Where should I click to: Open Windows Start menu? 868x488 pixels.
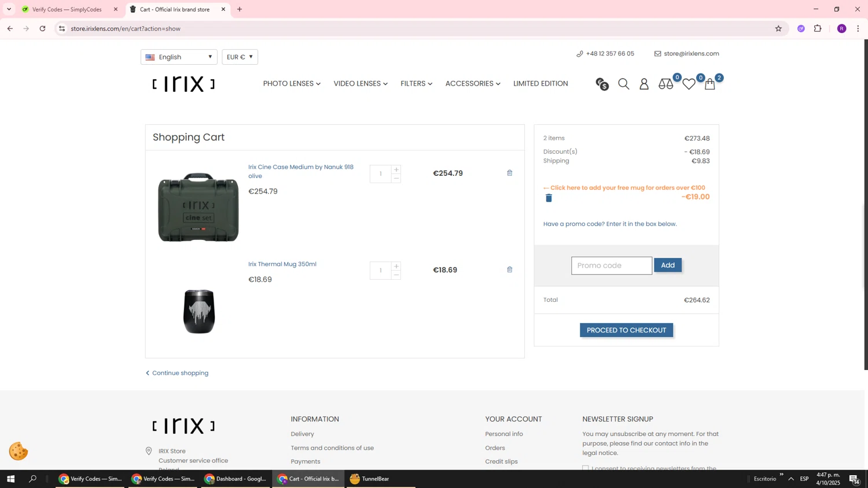(10, 479)
